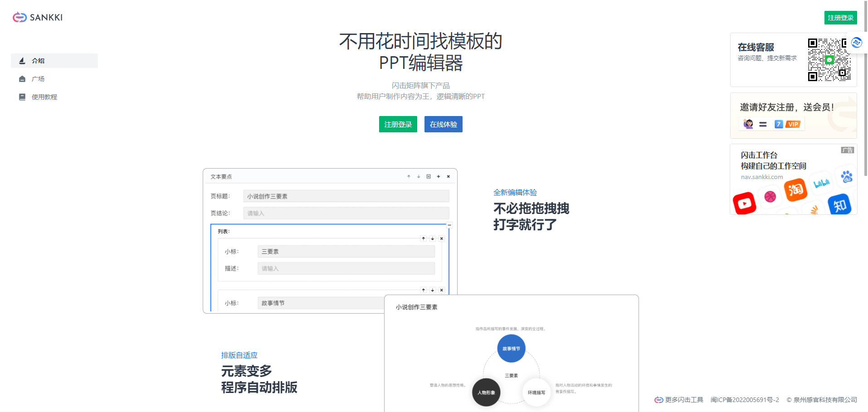The image size is (868, 412).
Task: Delete the 故事情节 list item via its x icon
Action: click(x=441, y=290)
